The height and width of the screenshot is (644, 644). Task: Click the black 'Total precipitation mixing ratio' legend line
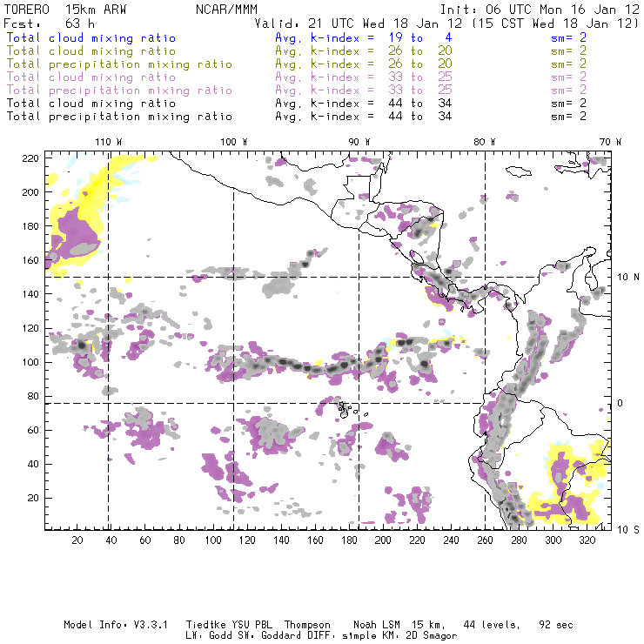tap(119, 117)
